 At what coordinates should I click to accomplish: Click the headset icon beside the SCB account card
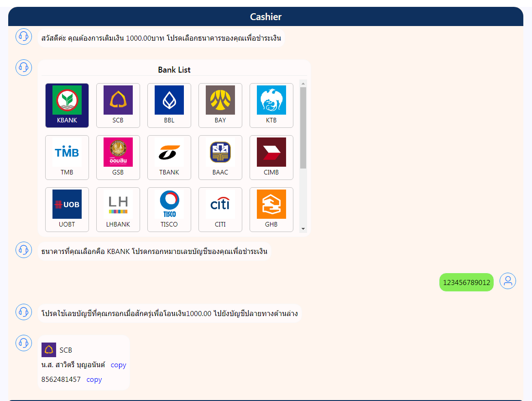[24, 343]
